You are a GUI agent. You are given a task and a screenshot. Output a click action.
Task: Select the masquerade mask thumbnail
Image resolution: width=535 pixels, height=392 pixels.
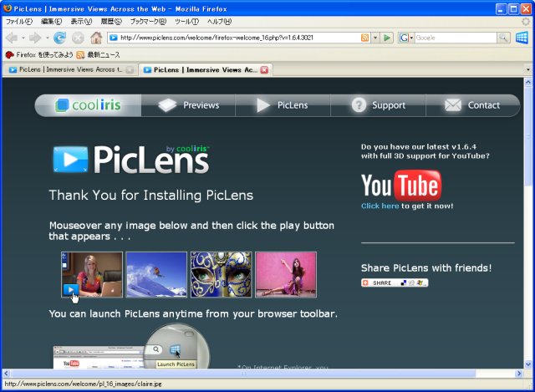coord(221,275)
